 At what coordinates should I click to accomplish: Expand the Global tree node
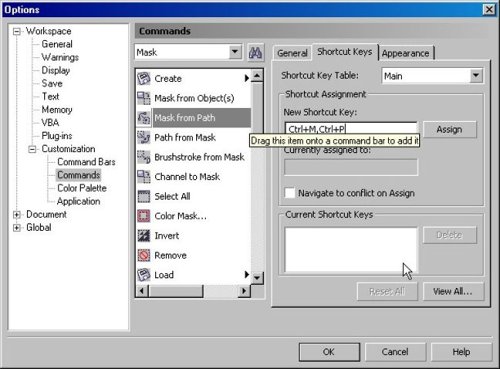16,228
